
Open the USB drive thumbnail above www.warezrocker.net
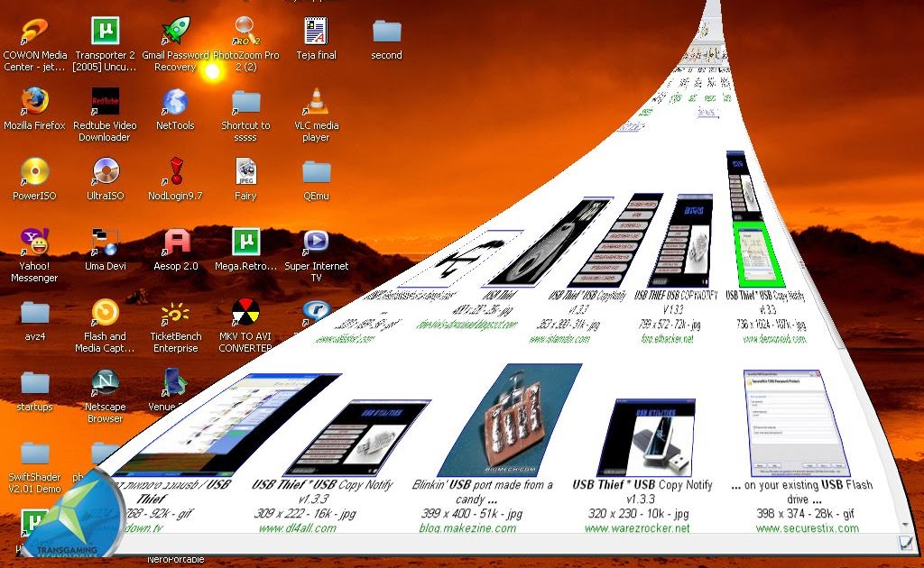[646, 437]
